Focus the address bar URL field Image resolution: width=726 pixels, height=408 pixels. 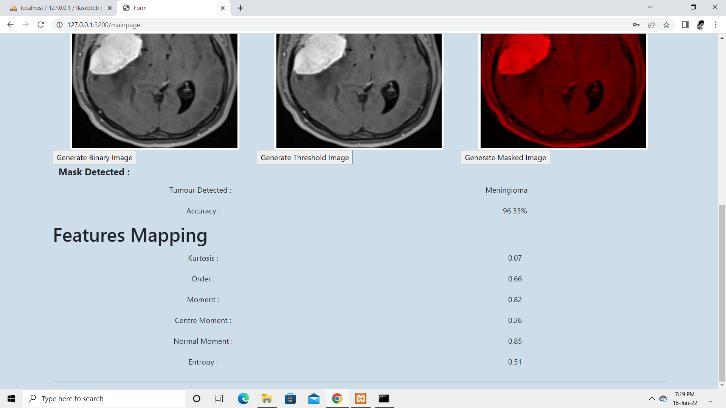(343, 25)
